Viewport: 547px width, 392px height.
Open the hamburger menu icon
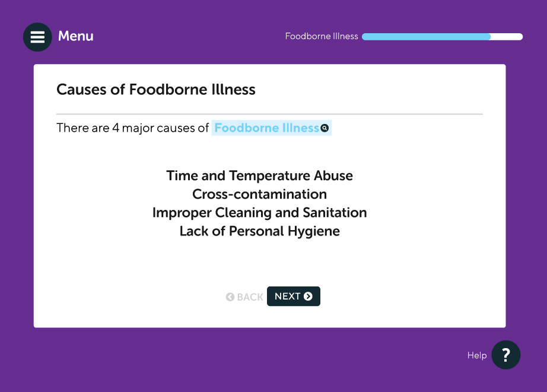37,37
